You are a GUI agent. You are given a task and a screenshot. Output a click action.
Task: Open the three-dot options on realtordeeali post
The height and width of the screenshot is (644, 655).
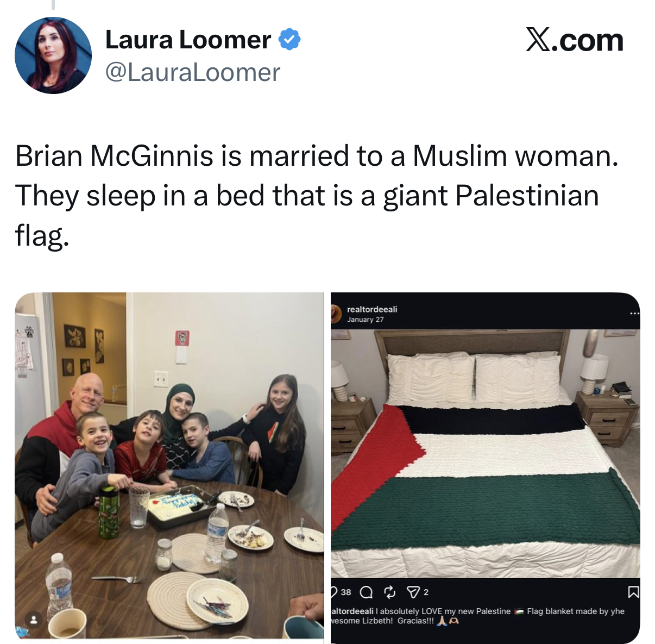tap(634, 314)
